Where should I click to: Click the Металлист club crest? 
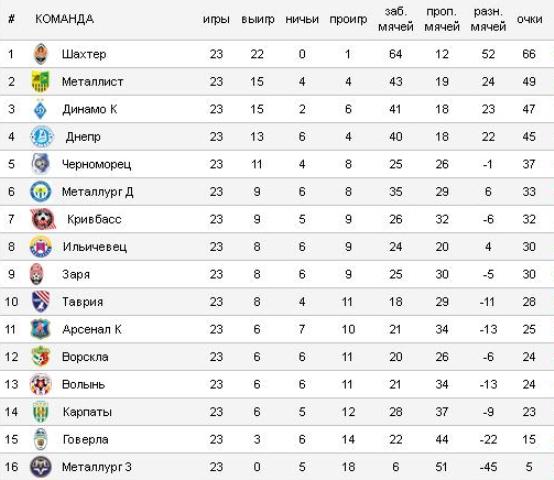(41, 81)
